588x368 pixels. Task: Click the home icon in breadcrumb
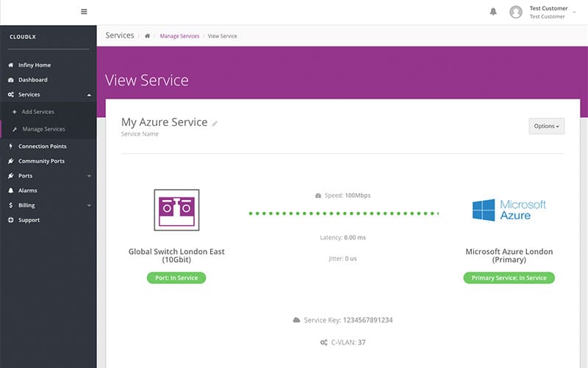pos(148,36)
